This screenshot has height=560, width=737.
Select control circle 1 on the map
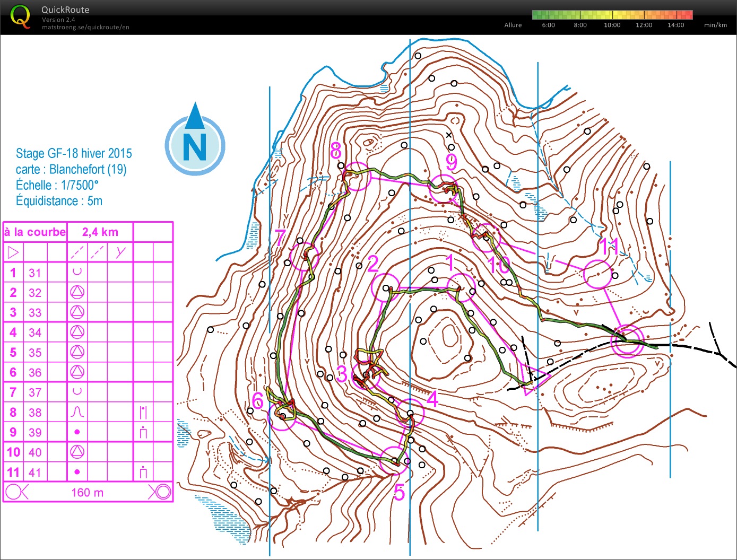pos(461,289)
